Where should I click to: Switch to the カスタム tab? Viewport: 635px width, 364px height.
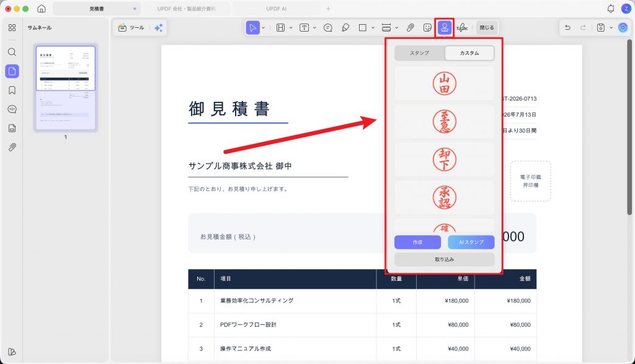click(x=469, y=53)
